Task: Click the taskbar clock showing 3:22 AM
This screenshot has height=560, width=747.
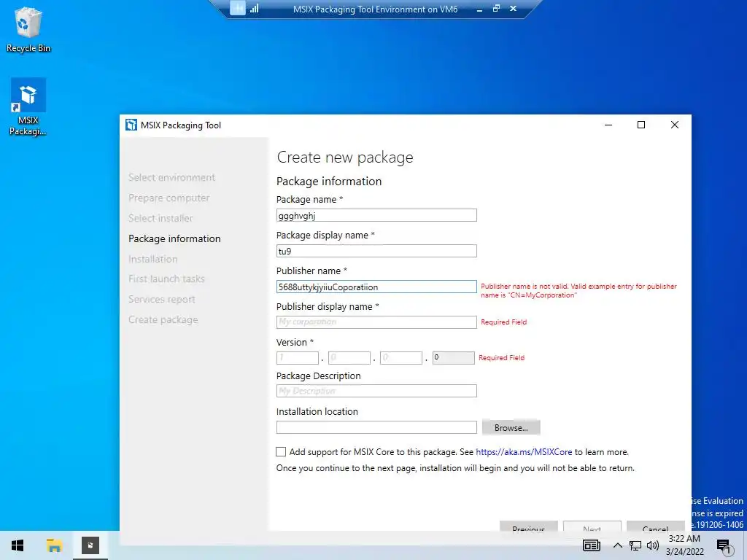Action: [x=684, y=545]
